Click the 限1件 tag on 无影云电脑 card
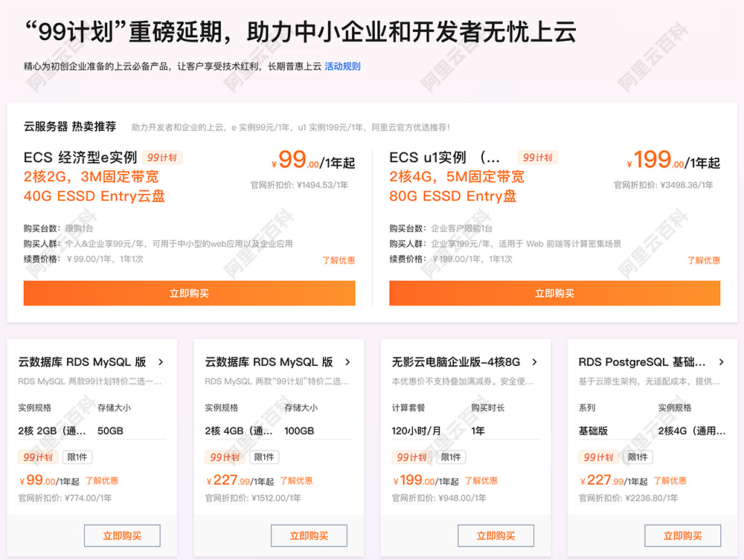Image resolution: width=744 pixels, height=560 pixels. tap(451, 457)
